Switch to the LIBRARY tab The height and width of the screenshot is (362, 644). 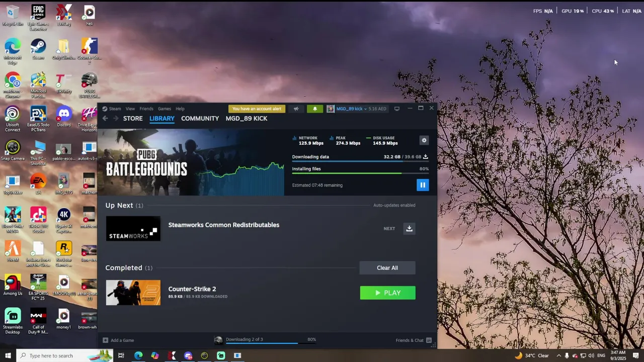tap(162, 119)
